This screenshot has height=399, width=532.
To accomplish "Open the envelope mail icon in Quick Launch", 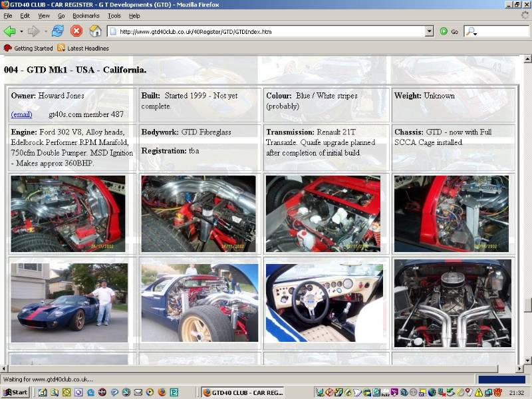I will pyautogui.click(x=138, y=392).
